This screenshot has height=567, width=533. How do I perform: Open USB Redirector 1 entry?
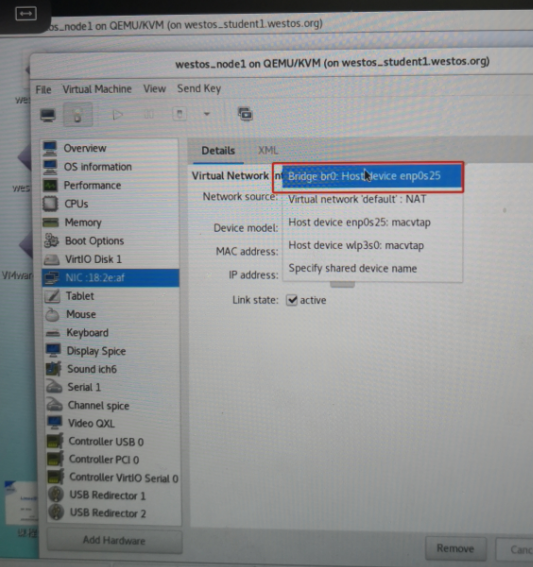[x=114, y=495]
